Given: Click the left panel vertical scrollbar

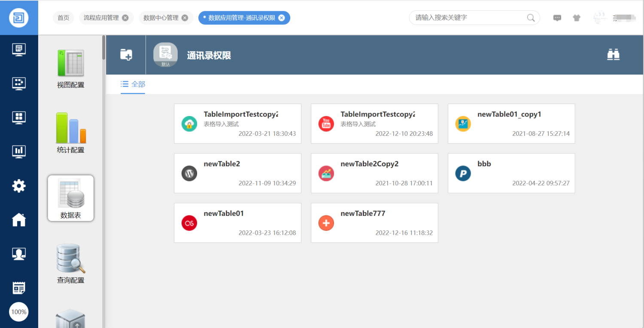Looking at the screenshot, I should (x=103, y=48).
